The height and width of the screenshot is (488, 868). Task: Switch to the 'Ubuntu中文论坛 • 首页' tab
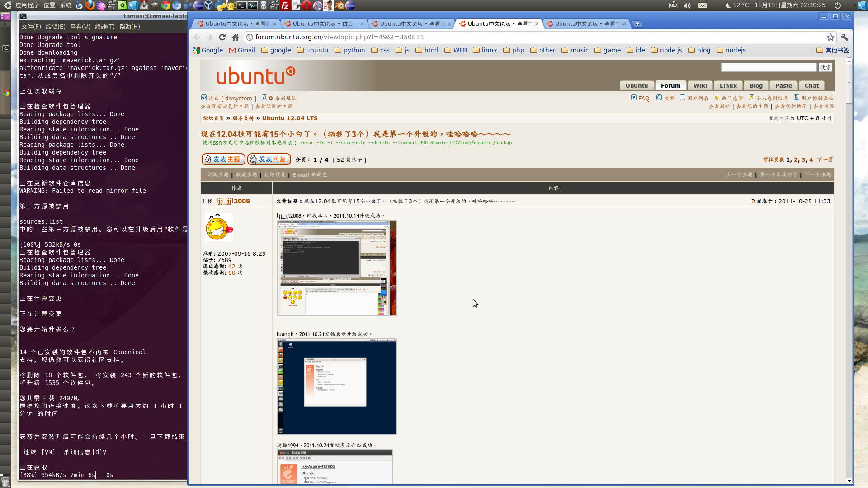coord(323,24)
